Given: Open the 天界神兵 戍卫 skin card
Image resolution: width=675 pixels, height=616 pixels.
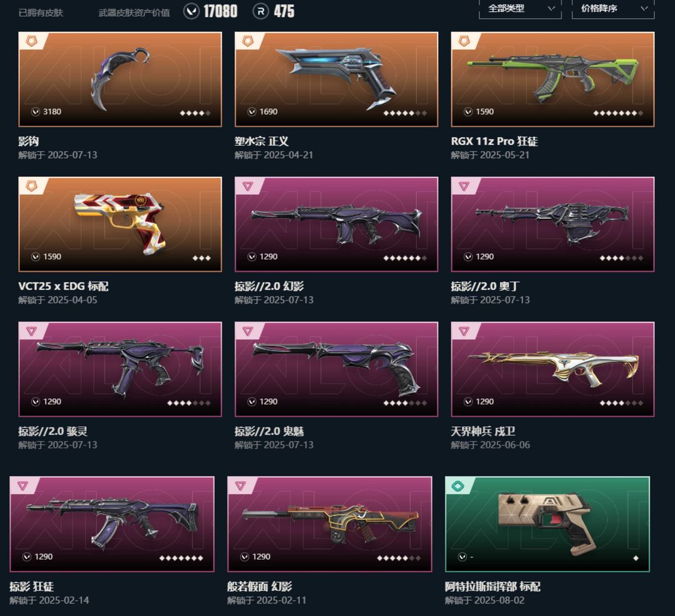Looking at the screenshot, I should pos(552,369).
